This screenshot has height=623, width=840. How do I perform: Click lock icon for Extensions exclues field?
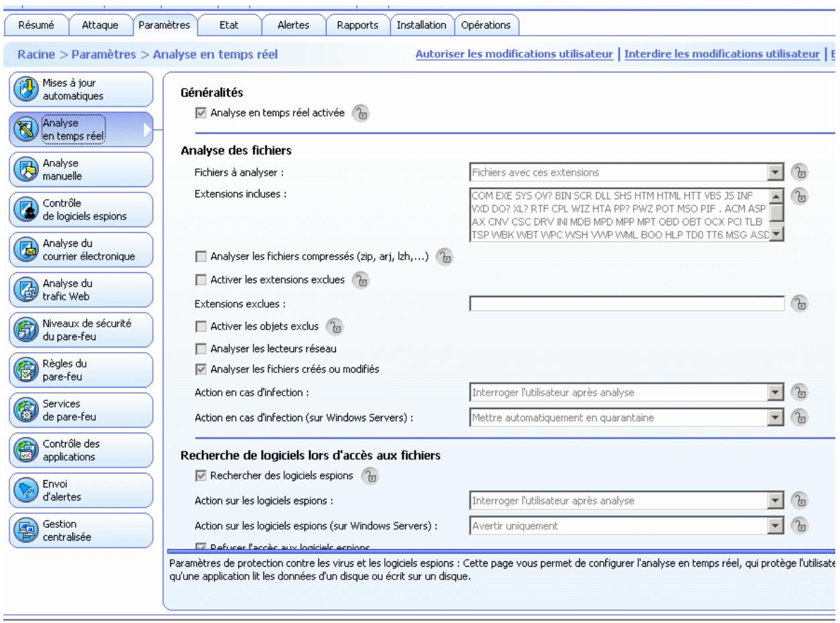[x=798, y=304]
